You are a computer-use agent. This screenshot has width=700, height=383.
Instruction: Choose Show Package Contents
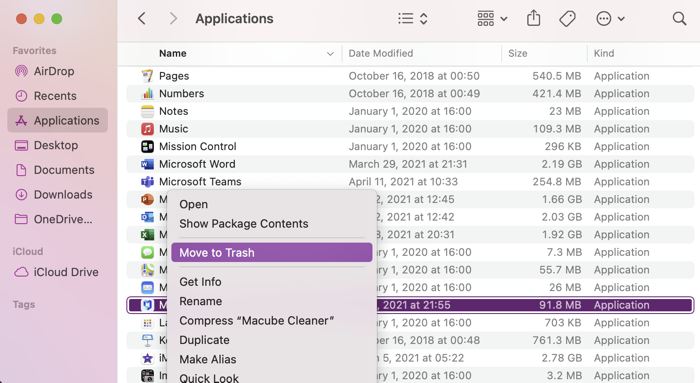pos(271,224)
